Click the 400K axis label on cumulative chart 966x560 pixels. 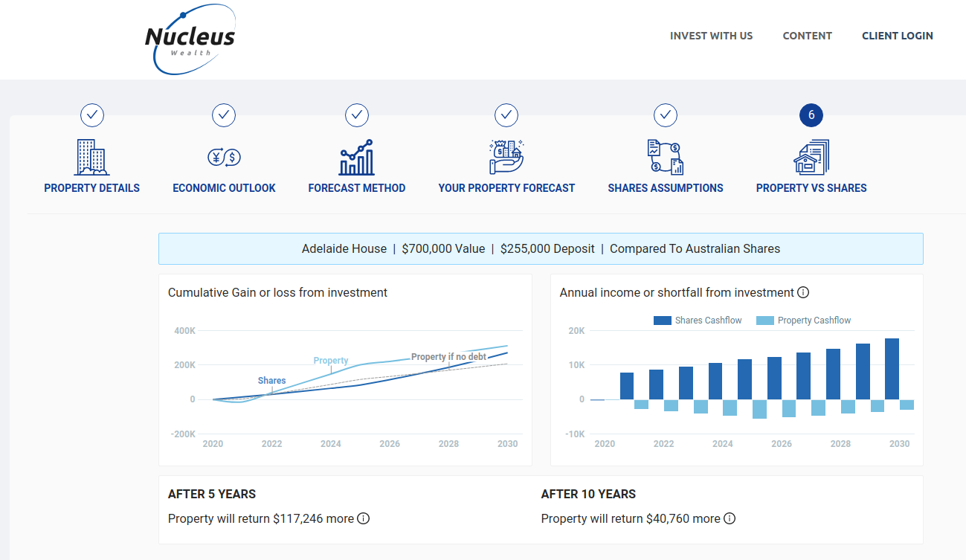click(183, 330)
